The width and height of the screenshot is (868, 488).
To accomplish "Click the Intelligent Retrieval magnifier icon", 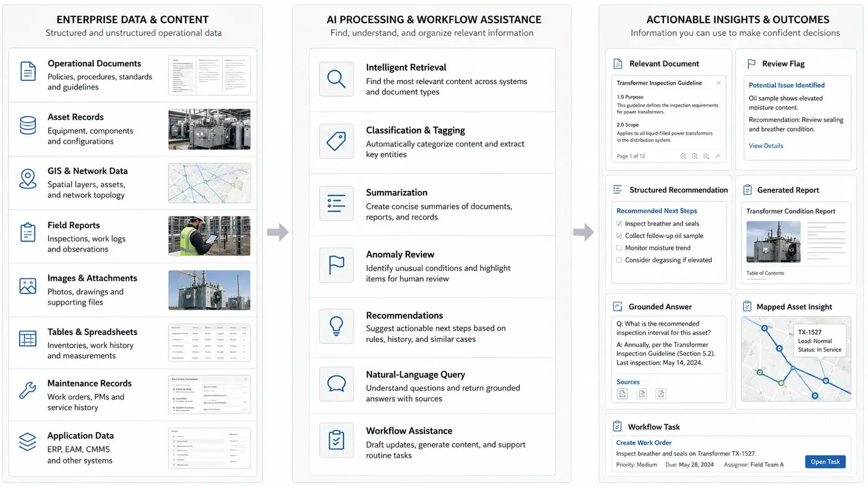I will pyautogui.click(x=336, y=79).
